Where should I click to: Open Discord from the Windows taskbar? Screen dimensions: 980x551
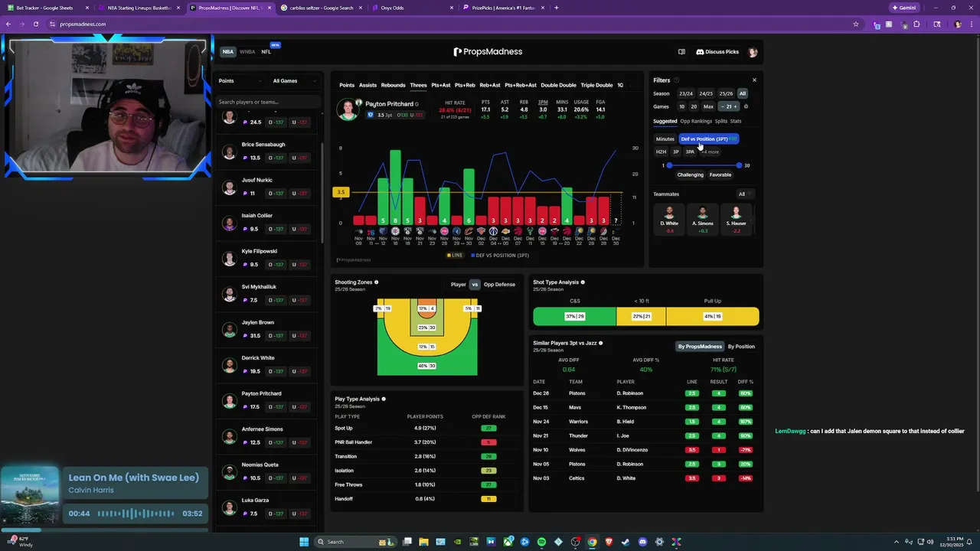click(642, 542)
